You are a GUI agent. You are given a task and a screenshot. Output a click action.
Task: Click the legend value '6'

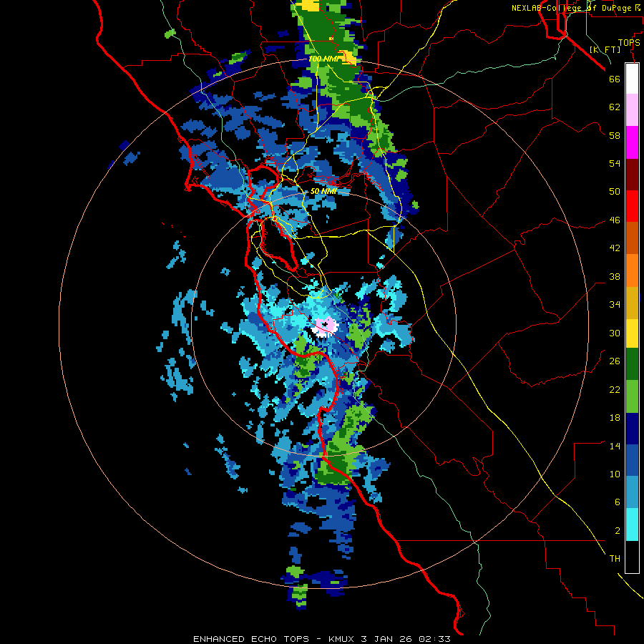pyautogui.click(x=618, y=502)
